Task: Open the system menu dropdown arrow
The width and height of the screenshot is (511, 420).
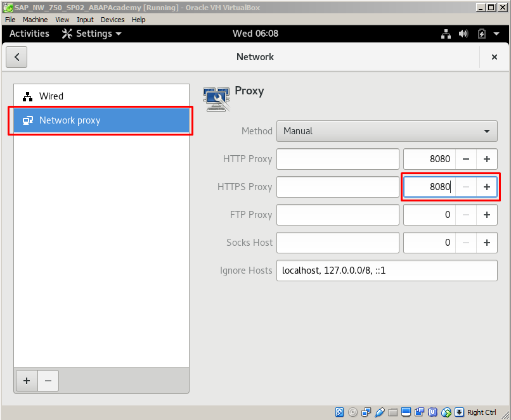Action: point(496,34)
